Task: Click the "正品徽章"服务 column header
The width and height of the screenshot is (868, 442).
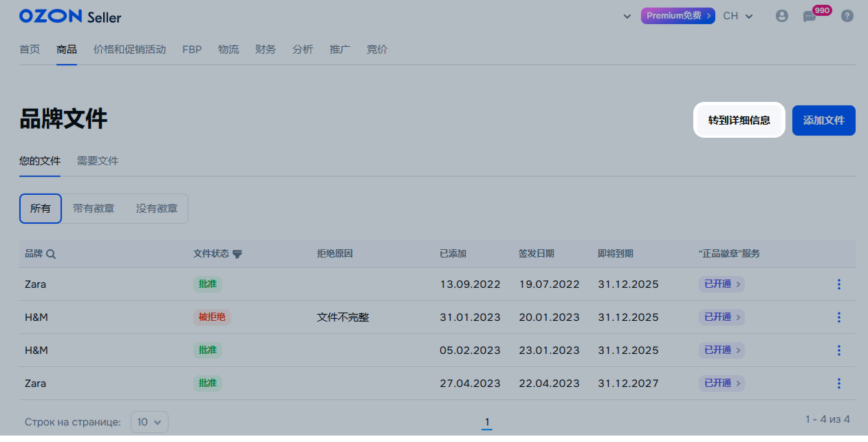Action: click(729, 254)
